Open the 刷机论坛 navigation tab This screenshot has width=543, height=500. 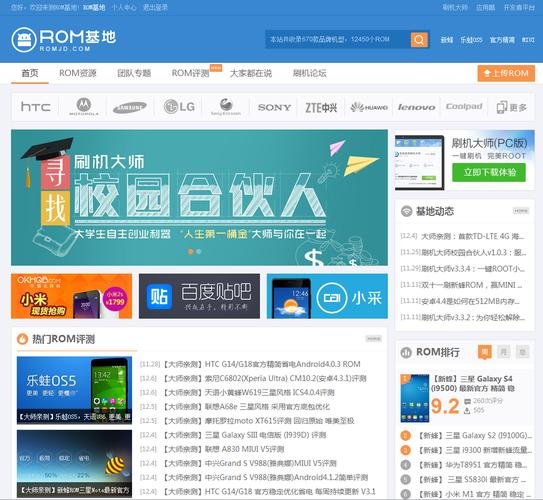point(310,73)
